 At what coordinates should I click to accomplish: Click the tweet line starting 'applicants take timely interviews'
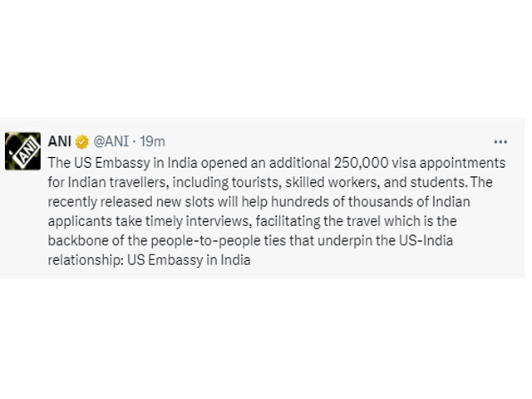252,222
